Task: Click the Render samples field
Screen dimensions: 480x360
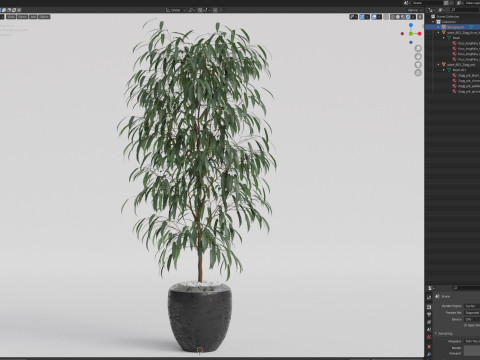Action: (x=472, y=348)
